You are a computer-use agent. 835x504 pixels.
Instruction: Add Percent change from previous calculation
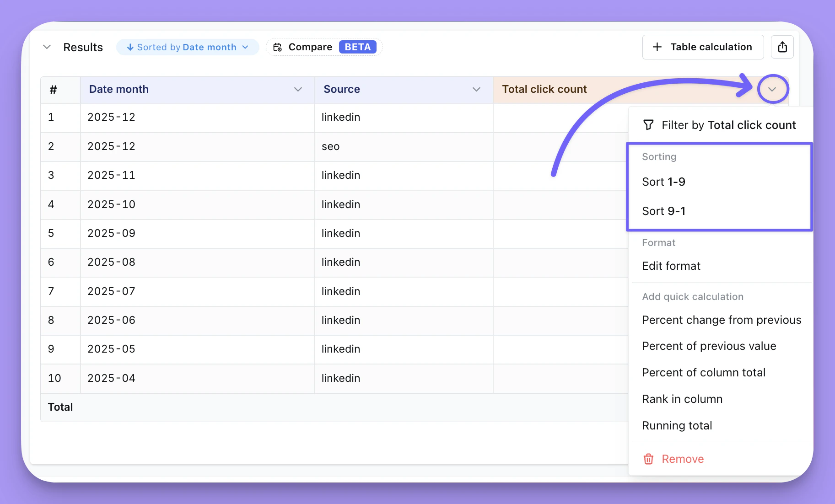[x=721, y=320]
